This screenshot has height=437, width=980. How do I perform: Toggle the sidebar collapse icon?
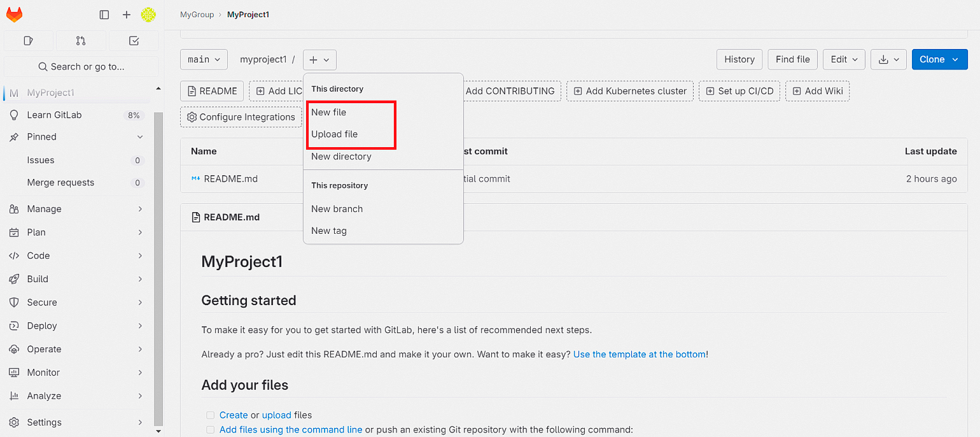pyautogui.click(x=104, y=15)
